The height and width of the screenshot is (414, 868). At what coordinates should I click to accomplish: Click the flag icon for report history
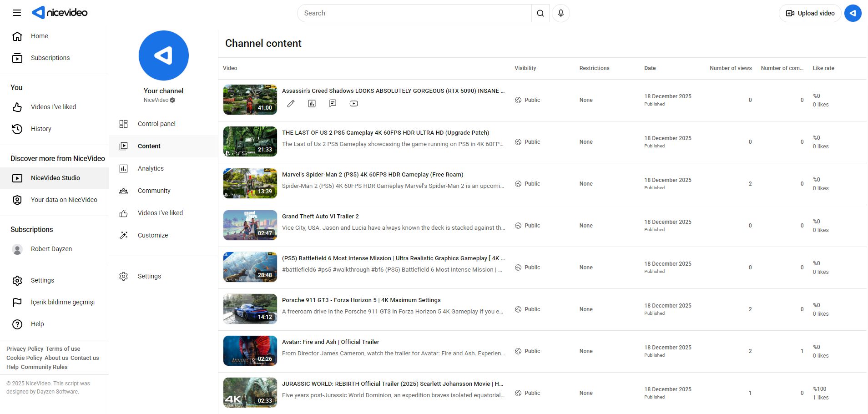pyautogui.click(x=17, y=302)
